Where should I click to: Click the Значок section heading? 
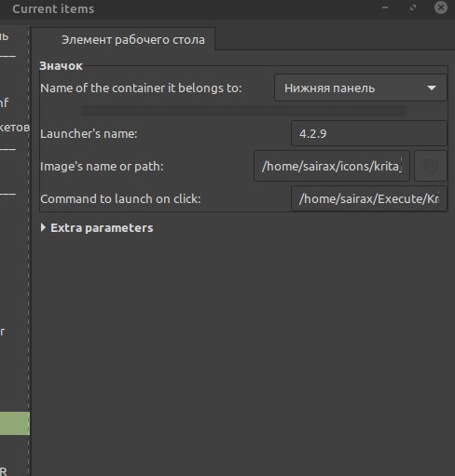coord(61,66)
